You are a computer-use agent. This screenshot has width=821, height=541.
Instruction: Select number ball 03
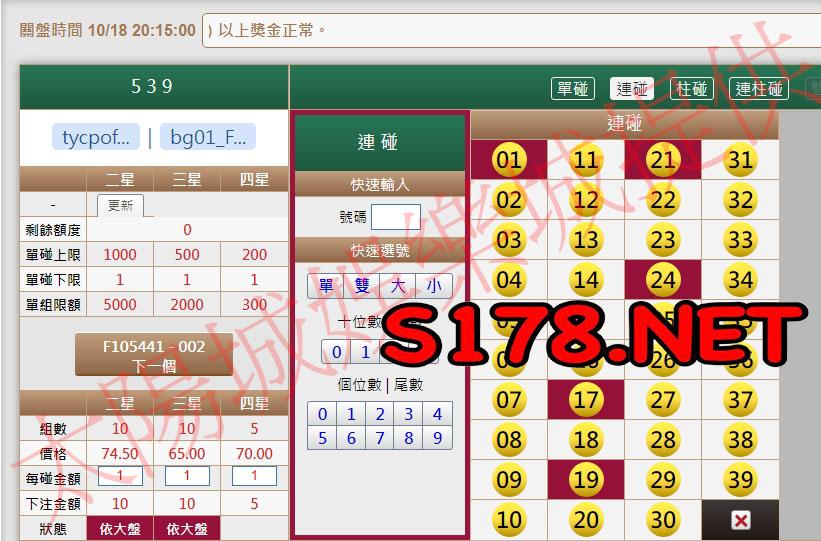pyautogui.click(x=508, y=240)
